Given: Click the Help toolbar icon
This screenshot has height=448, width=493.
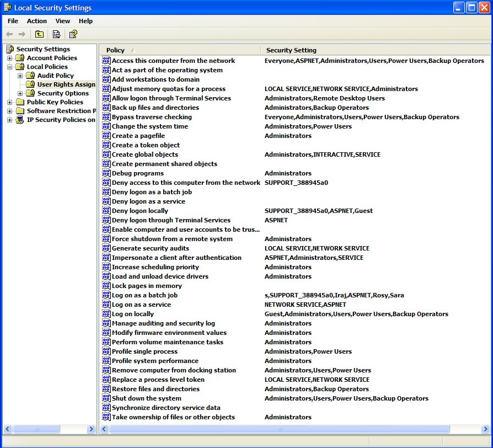Looking at the screenshot, I should (x=73, y=34).
